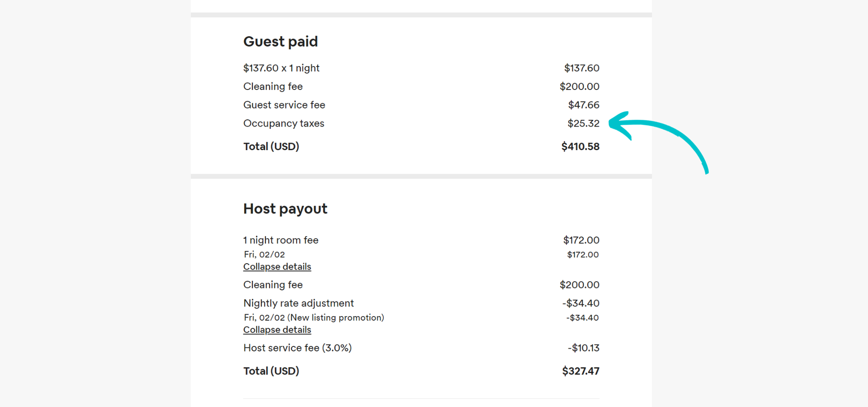868x407 pixels.
Task: Select the Guest paid Total (USD) amount
Action: coord(580,146)
